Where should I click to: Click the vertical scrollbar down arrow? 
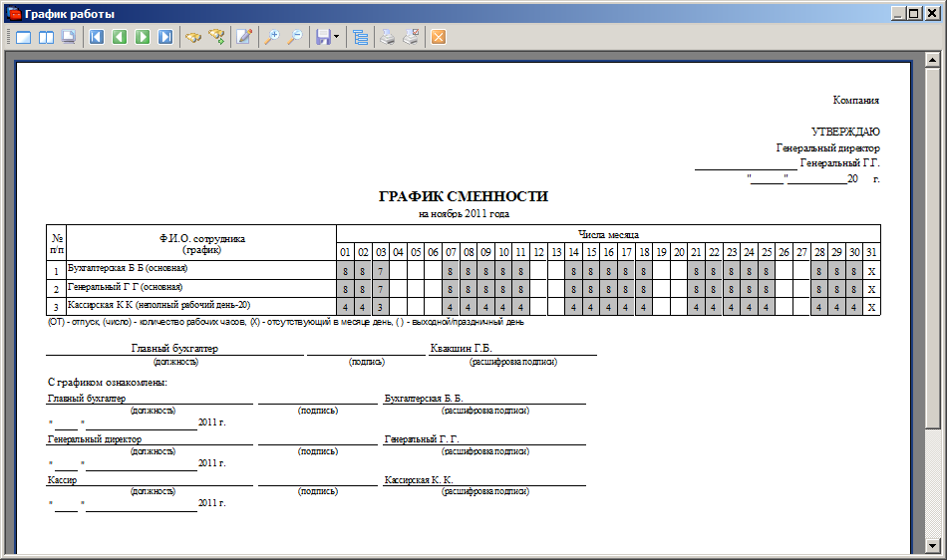tap(932, 546)
